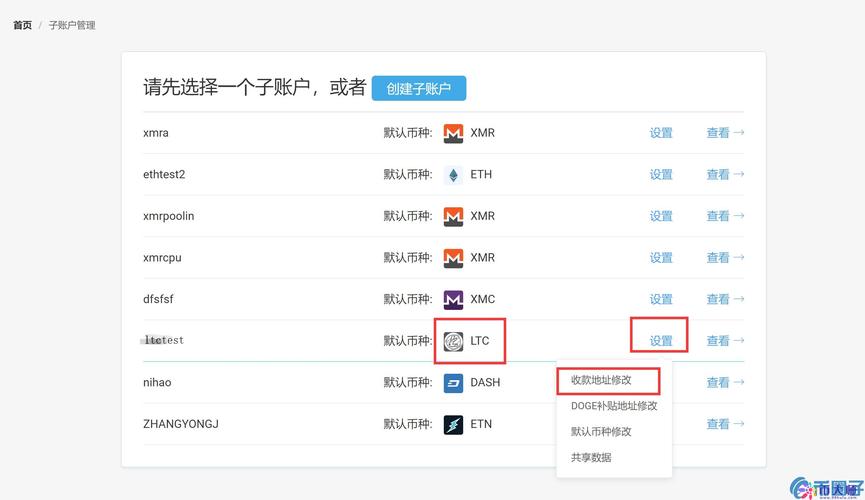
Task: Open 查看 link for xmrpoolin
Action: [x=725, y=216]
